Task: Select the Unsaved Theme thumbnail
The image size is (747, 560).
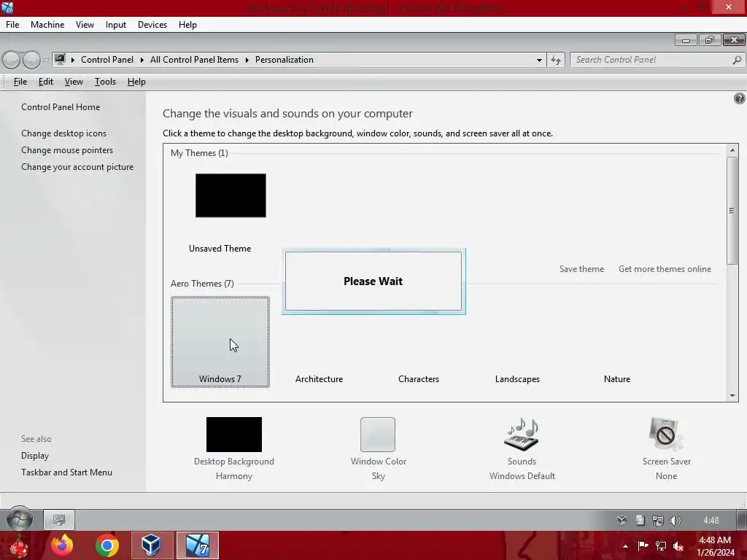Action: tap(231, 195)
